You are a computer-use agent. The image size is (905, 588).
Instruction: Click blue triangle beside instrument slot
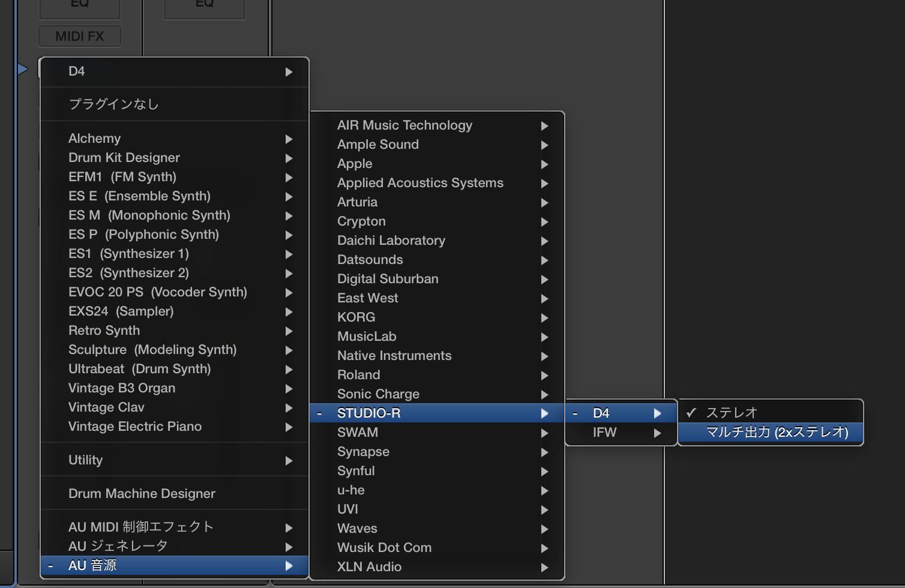[x=23, y=69]
